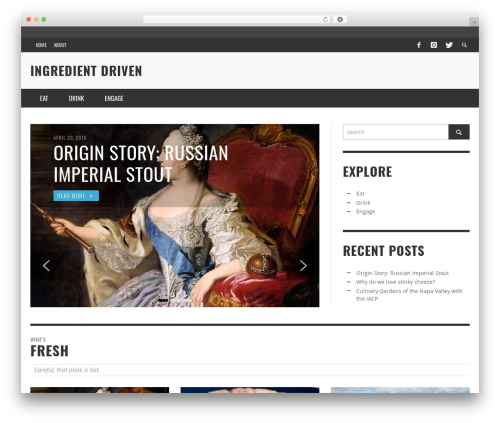Click the Recent Posts widget heading

384,251
